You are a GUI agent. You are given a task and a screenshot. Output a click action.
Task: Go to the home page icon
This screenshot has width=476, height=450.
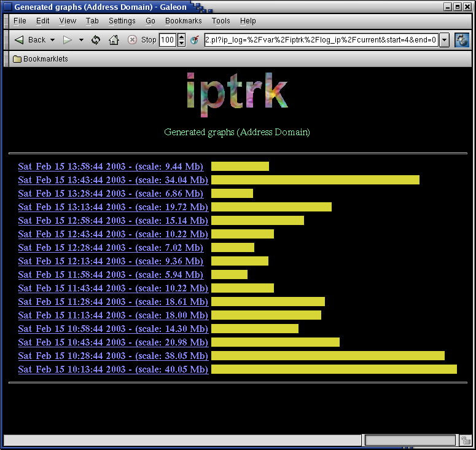coord(114,40)
